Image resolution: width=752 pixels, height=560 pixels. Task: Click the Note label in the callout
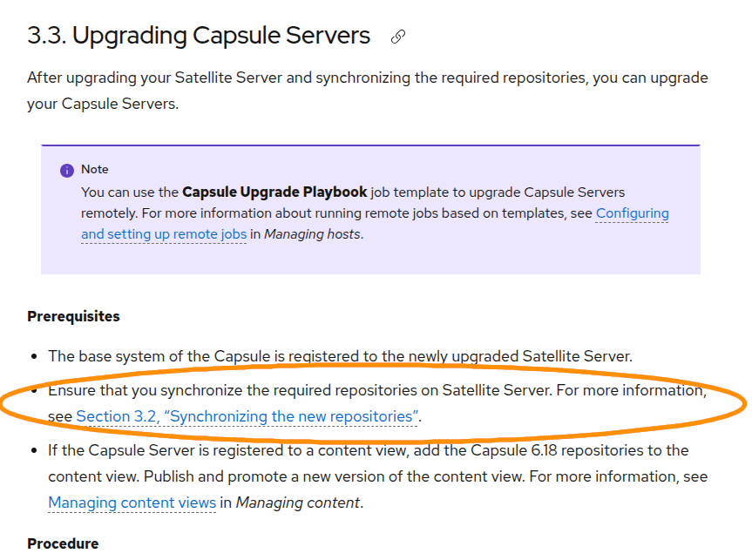(95, 169)
